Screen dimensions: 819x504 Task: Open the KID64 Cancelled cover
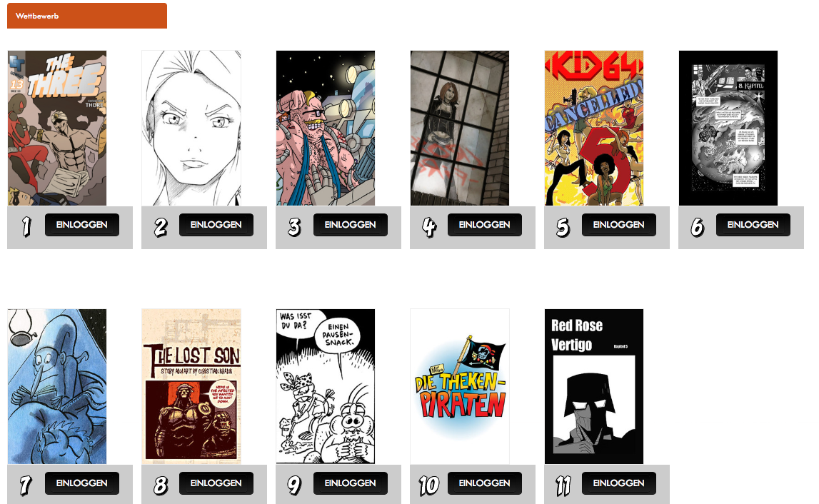pos(594,128)
